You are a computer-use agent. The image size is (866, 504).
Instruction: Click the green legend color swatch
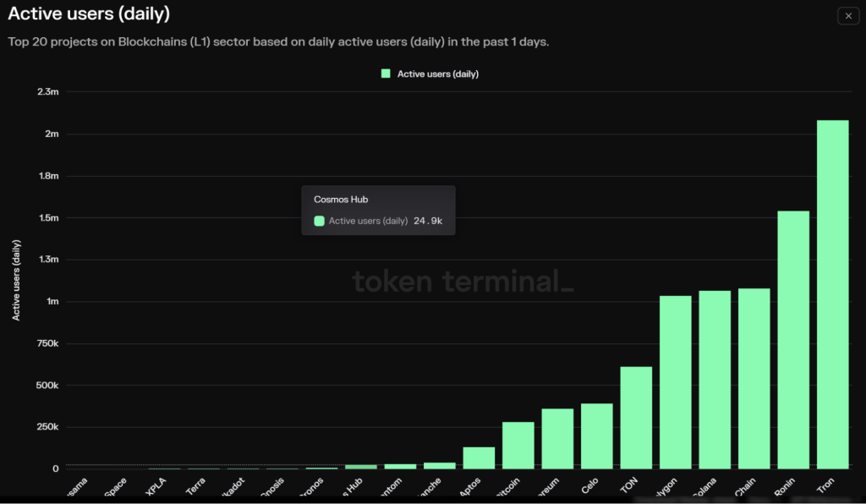pos(386,74)
